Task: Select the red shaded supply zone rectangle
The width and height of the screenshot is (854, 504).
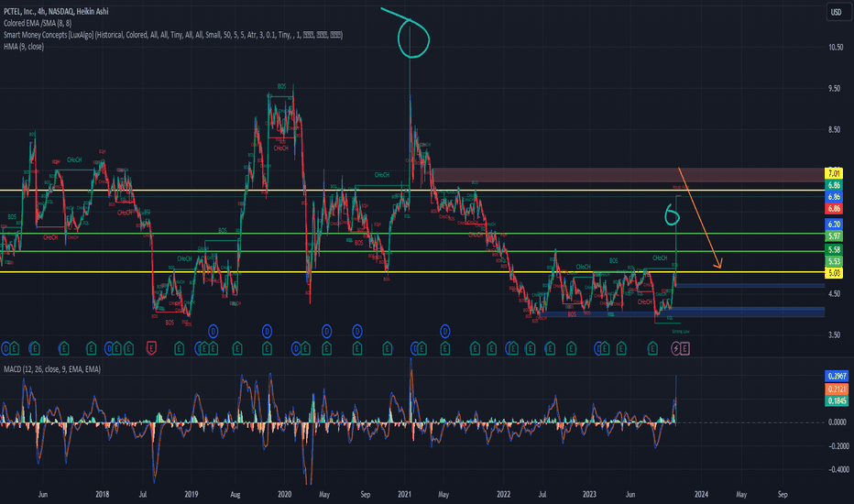Action: 630,175
